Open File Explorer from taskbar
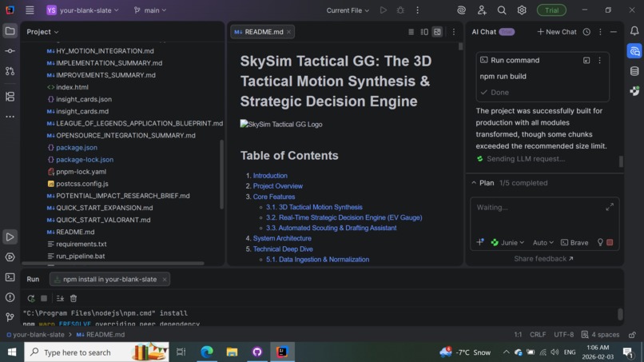This screenshot has height=362, width=644. coord(232,352)
